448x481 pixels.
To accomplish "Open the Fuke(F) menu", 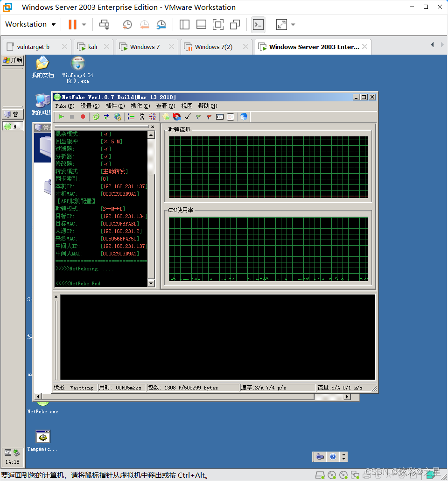I will [65, 106].
